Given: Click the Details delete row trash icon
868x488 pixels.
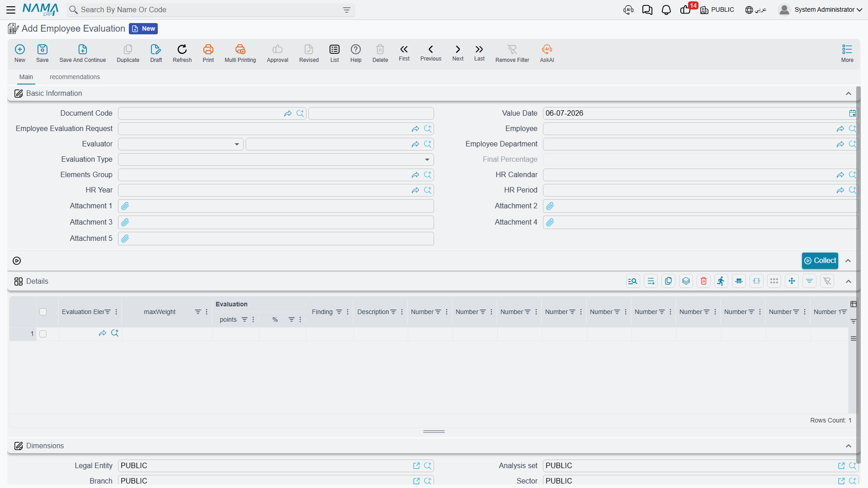Looking at the screenshot, I should coord(703,281).
